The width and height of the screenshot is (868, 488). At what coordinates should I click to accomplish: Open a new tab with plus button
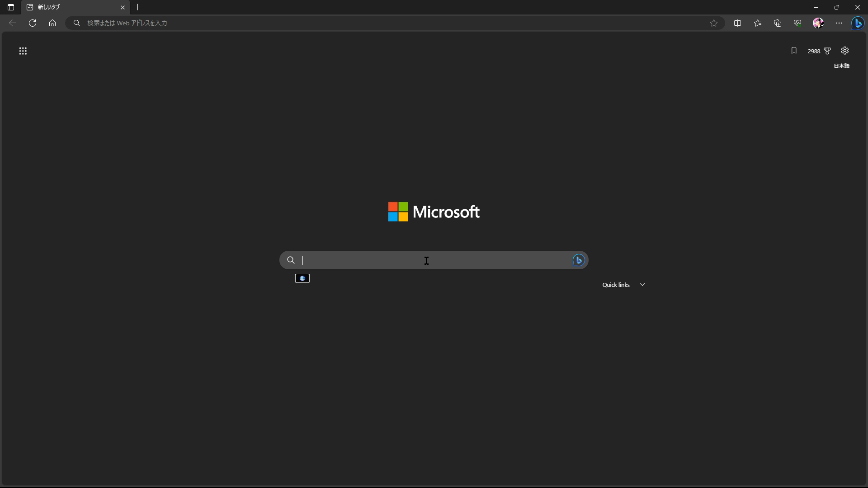pos(138,7)
